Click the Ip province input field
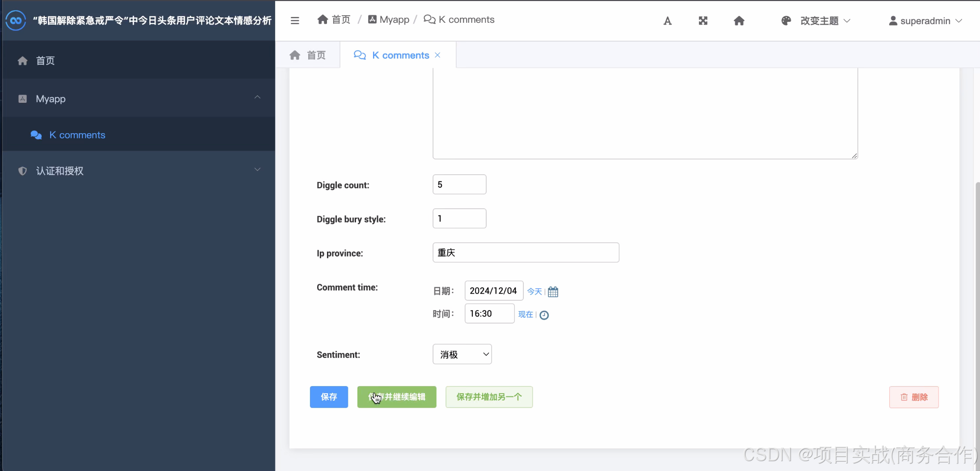The width and height of the screenshot is (980, 471). pyautogui.click(x=526, y=252)
